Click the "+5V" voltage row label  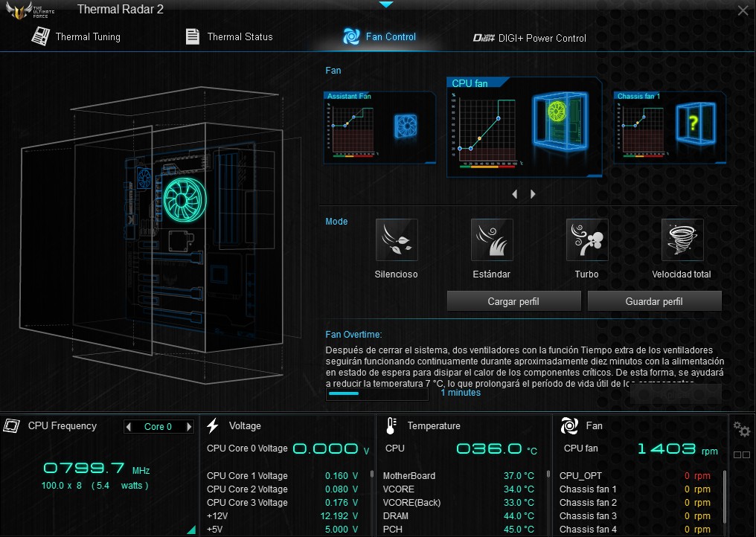(x=215, y=530)
